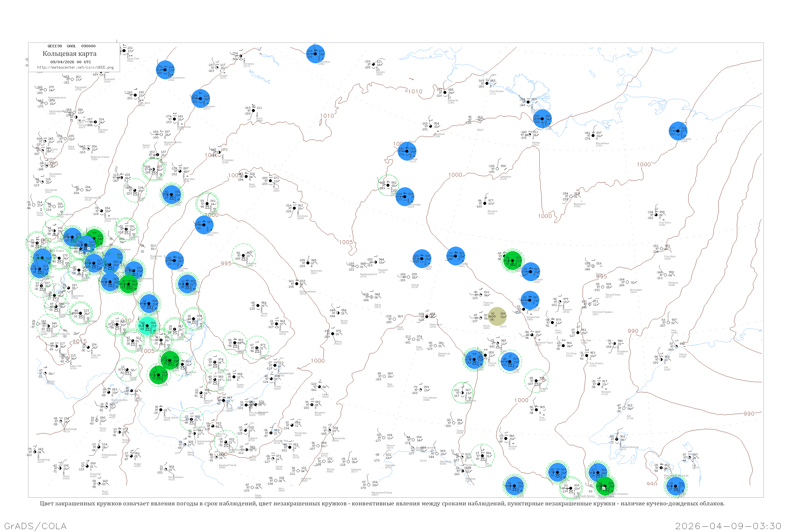798x532 pixels.
Task: Click the cyan filled station circle
Action: [x=147, y=326]
